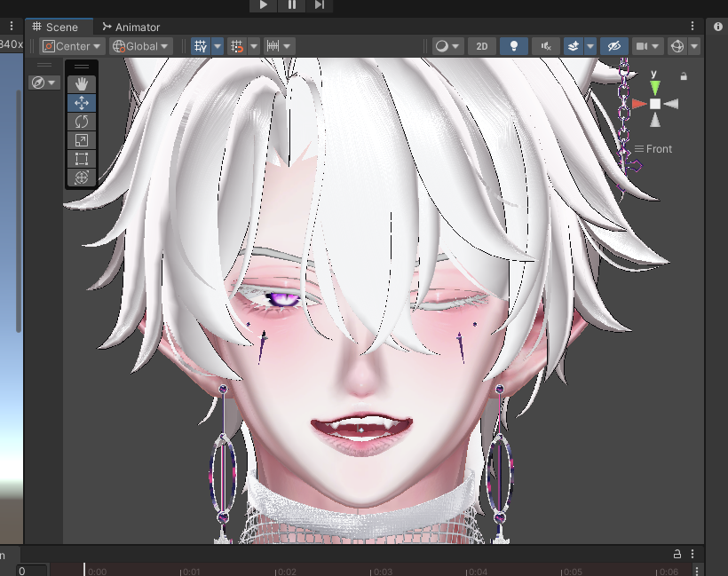Select the combined Transform tool

tap(82, 178)
